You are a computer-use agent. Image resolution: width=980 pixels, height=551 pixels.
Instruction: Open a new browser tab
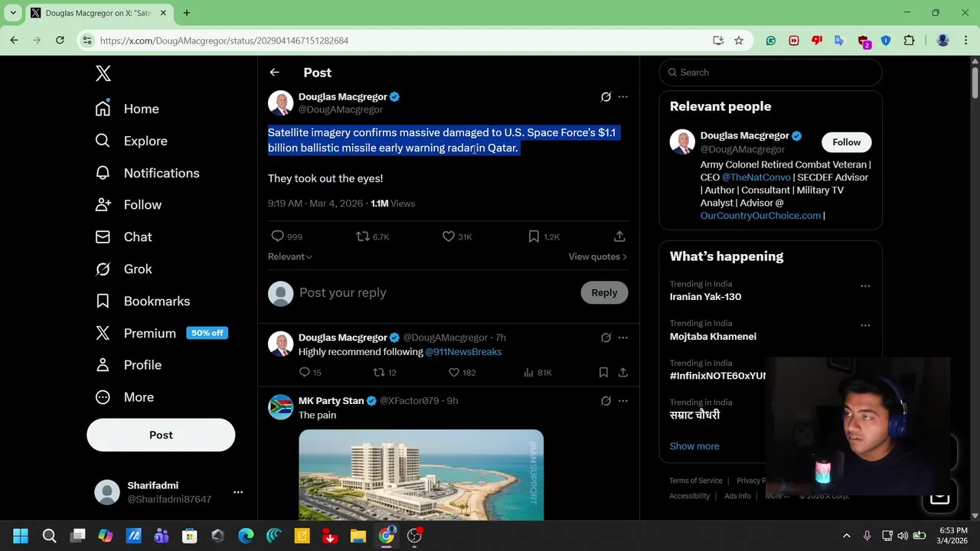point(187,13)
